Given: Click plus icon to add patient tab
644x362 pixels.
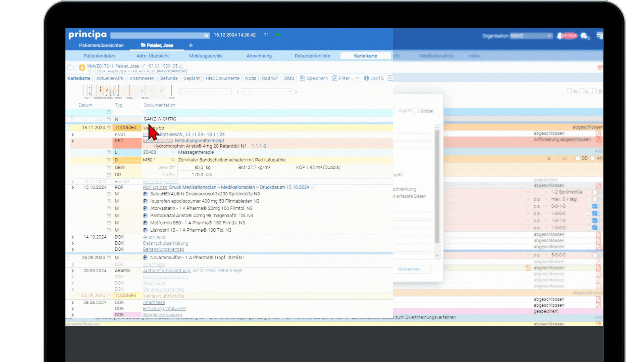Looking at the screenshot, I should point(191,45).
